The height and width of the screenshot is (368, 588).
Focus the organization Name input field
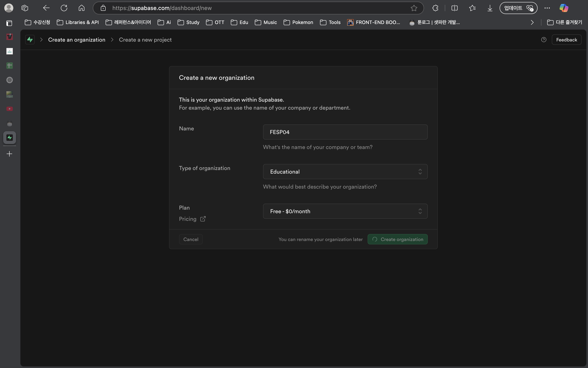[x=345, y=132]
